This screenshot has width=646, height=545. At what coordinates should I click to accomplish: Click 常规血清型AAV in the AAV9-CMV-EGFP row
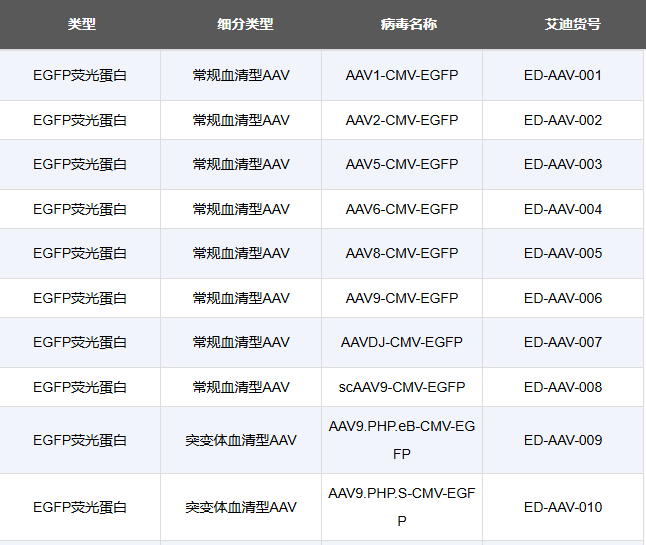[241, 298]
